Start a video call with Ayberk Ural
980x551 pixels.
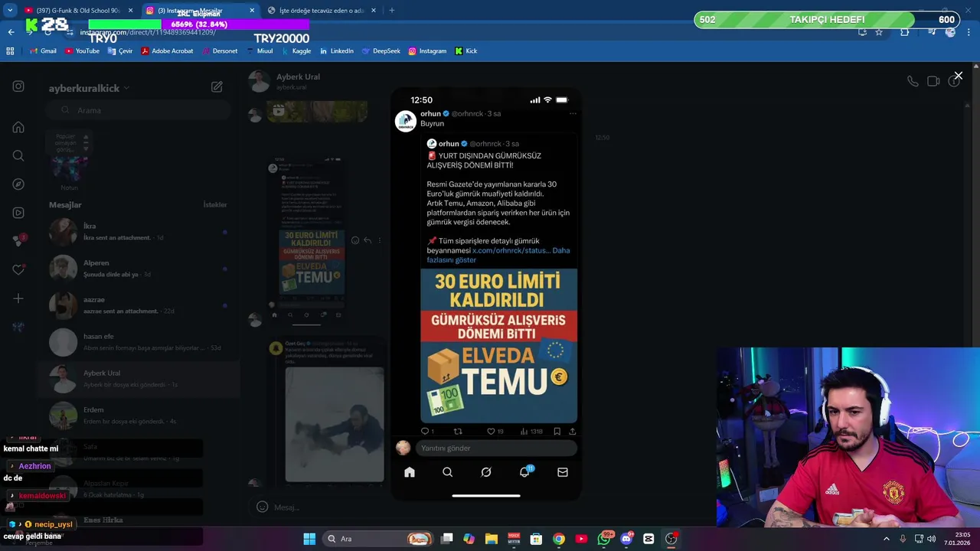tap(933, 81)
